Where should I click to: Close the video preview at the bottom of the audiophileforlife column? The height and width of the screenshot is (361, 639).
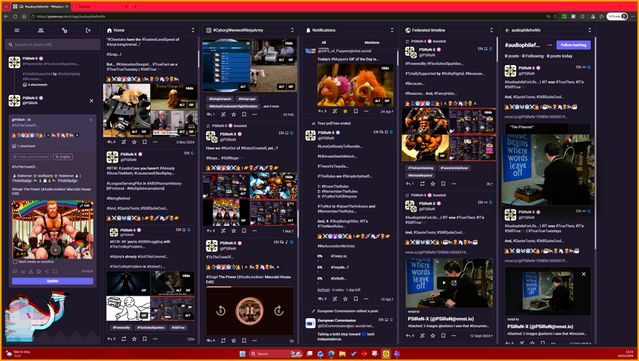click(x=584, y=274)
